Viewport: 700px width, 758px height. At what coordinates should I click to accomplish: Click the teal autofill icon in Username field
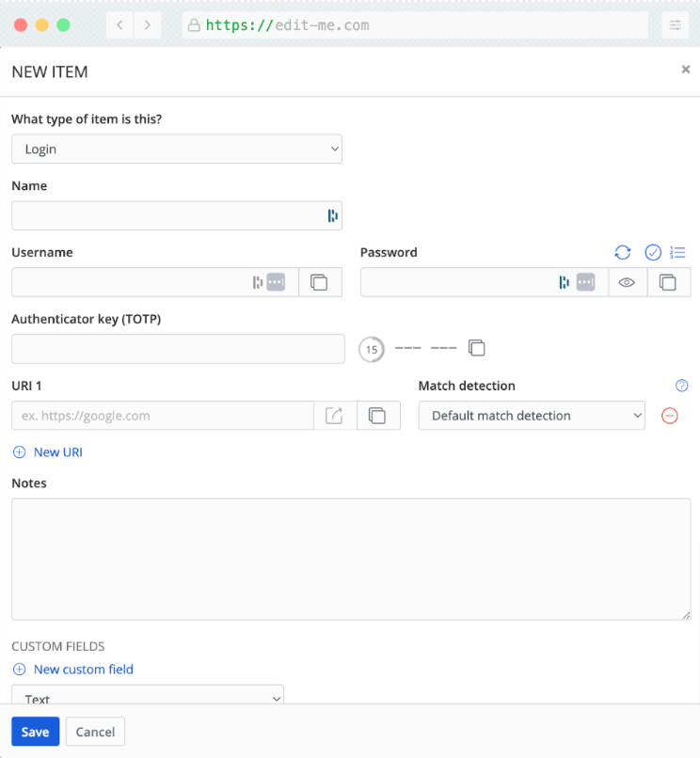tap(258, 282)
